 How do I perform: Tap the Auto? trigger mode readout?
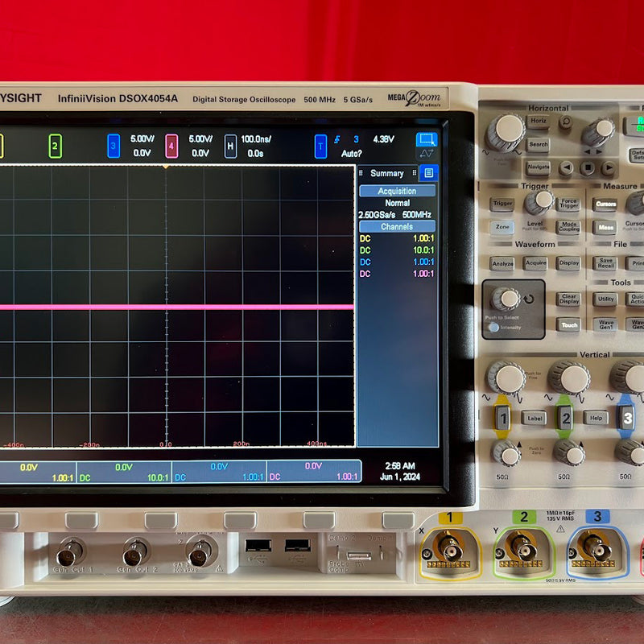pos(351,154)
